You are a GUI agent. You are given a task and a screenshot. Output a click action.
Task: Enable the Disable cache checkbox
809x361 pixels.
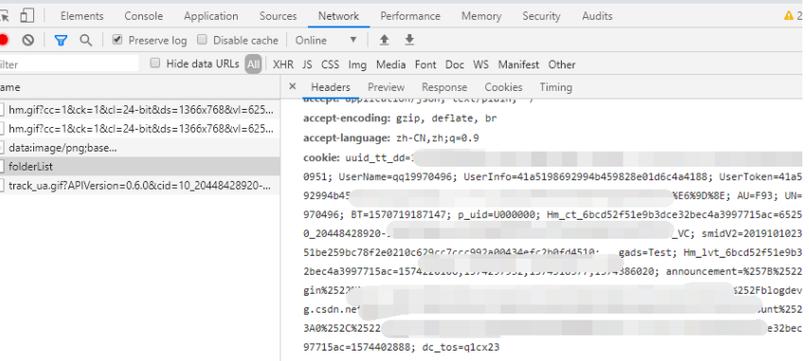202,39
